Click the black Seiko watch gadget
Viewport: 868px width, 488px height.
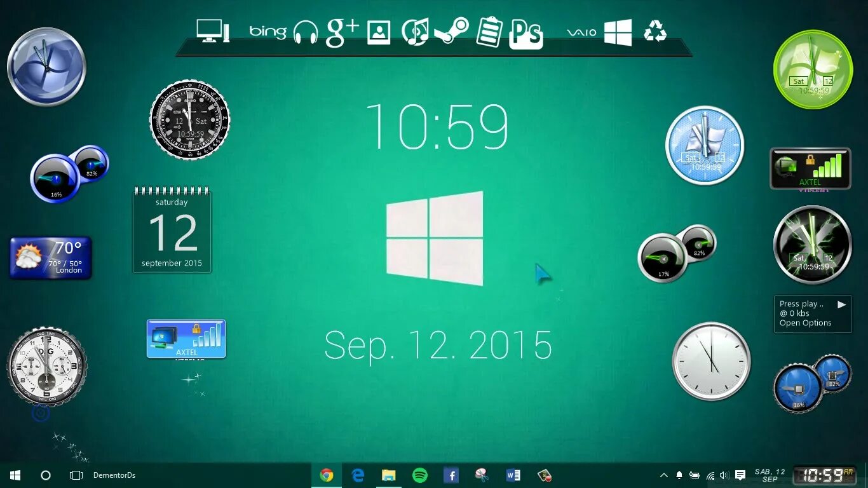pos(189,119)
